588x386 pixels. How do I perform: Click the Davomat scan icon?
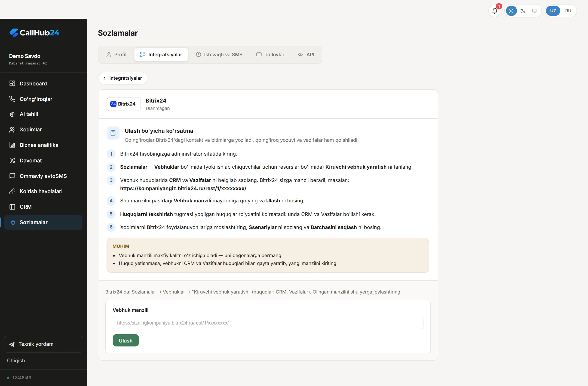12,160
